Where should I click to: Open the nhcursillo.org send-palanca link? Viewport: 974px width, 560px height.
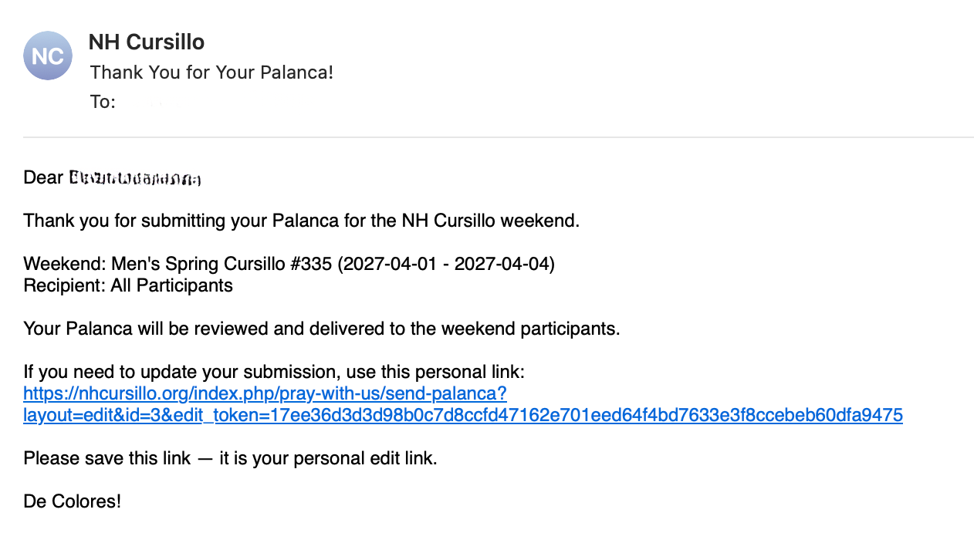(x=265, y=394)
